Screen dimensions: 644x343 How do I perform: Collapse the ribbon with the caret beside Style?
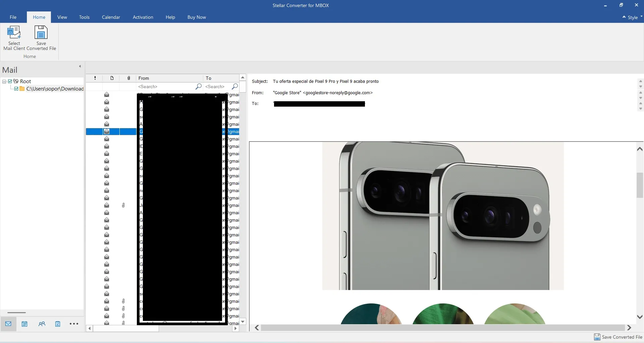(624, 17)
